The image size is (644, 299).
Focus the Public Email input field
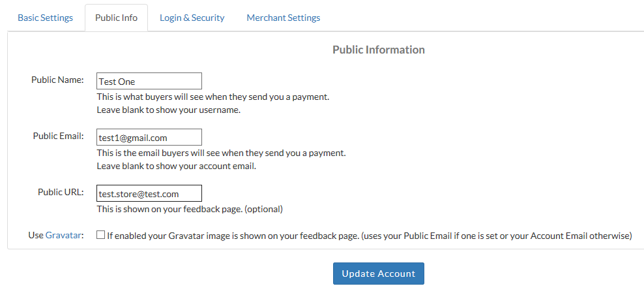149,137
